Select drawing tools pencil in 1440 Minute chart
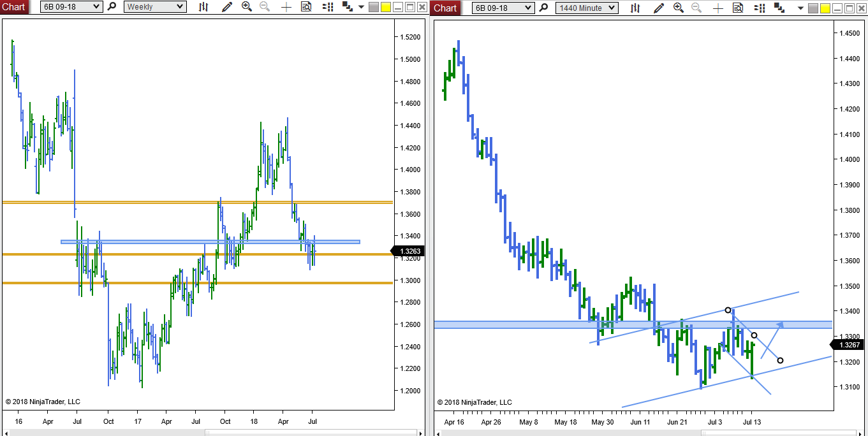868x436 pixels. pos(659,8)
